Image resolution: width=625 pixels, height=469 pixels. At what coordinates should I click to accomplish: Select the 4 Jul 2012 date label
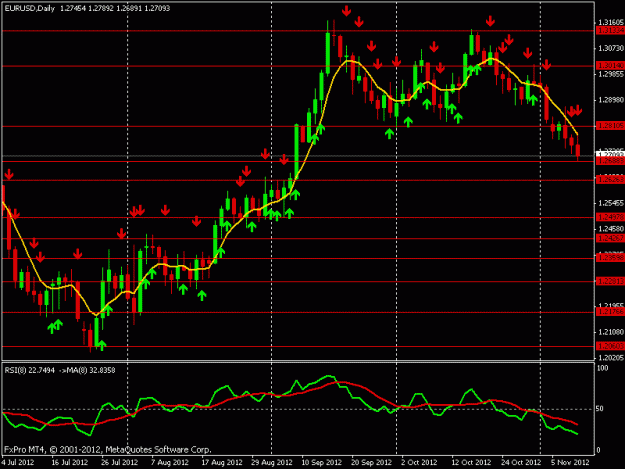point(18,462)
